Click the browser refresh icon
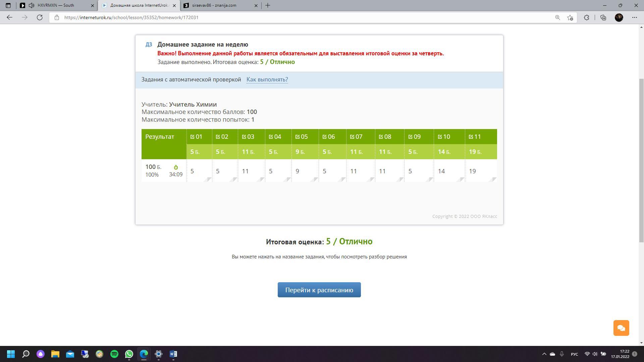This screenshot has height=362, width=644. coord(40,17)
